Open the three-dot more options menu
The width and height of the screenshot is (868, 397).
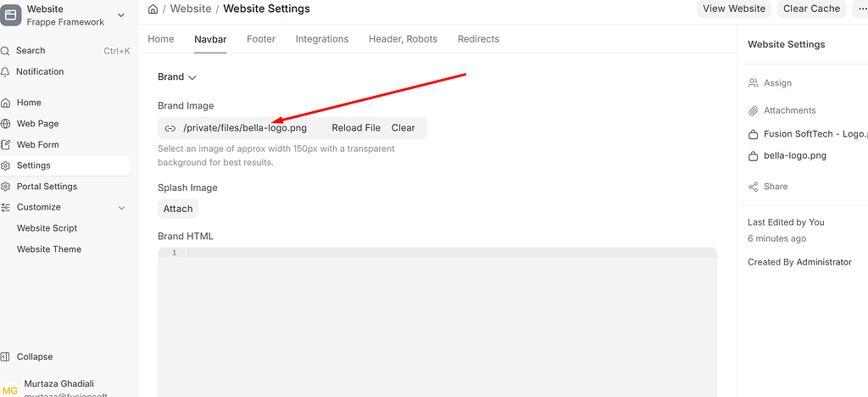click(x=860, y=8)
